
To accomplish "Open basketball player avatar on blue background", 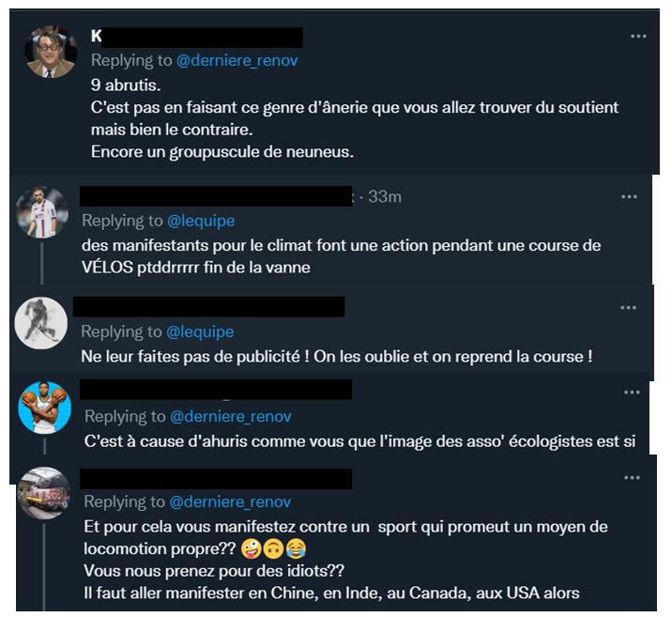I will pos(44,408).
